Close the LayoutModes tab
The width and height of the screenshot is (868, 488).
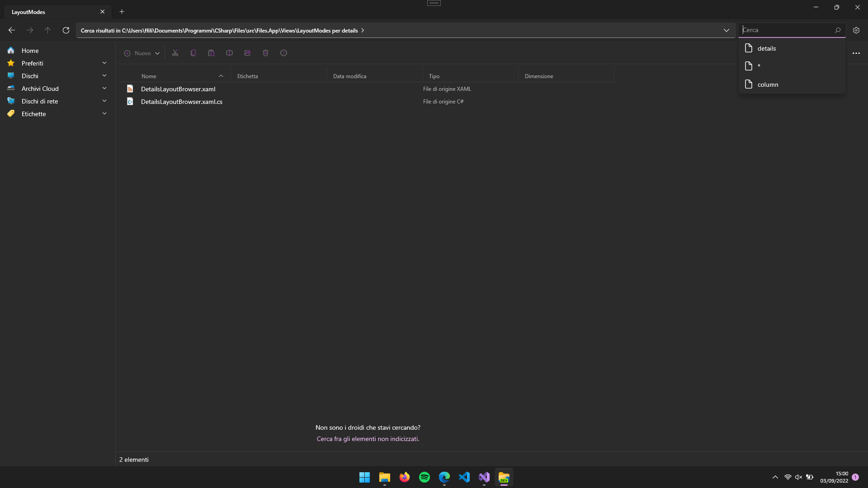102,12
